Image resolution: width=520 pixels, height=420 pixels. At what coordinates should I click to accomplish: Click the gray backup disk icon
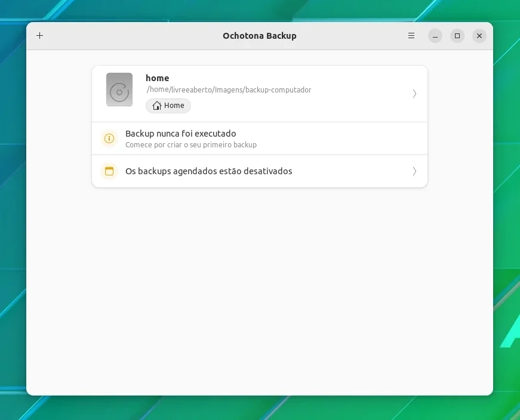[119, 89]
